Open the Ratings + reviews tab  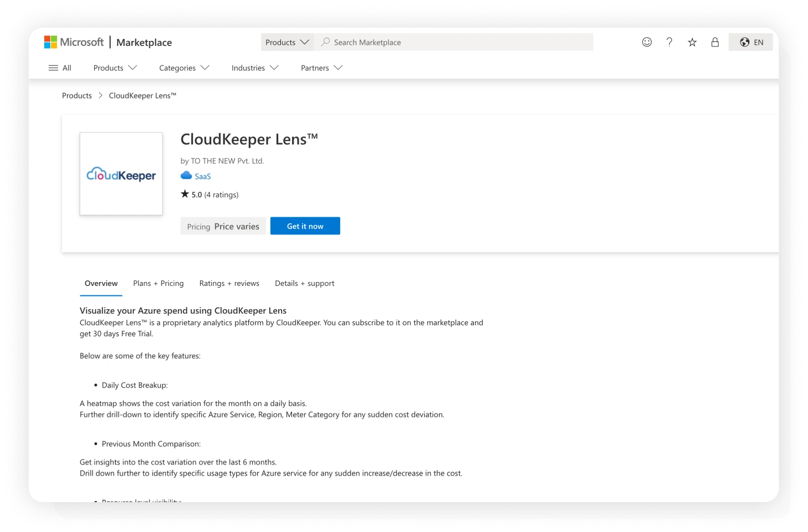(x=229, y=284)
